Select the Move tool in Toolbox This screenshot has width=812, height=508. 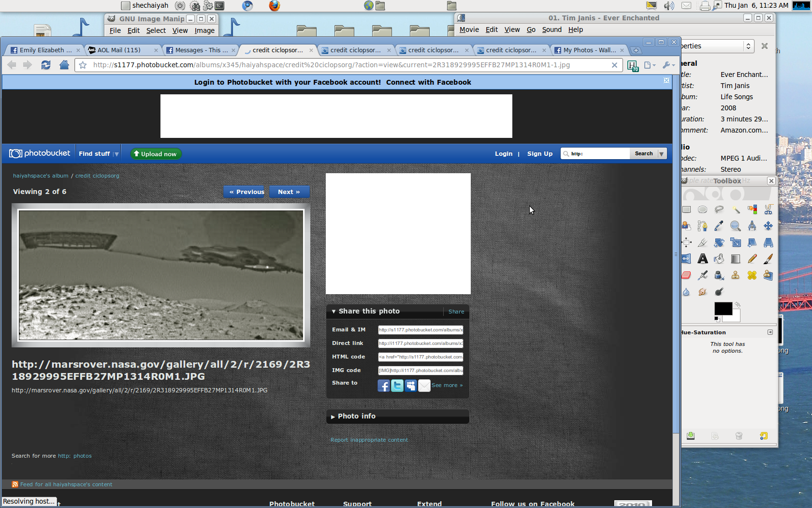click(768, 226)
